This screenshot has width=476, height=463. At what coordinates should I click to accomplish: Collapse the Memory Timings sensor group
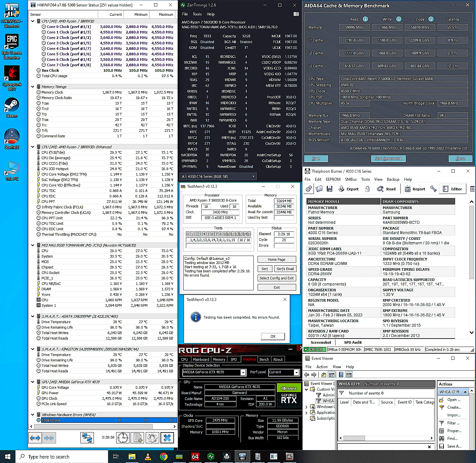[x=33, y=87]
